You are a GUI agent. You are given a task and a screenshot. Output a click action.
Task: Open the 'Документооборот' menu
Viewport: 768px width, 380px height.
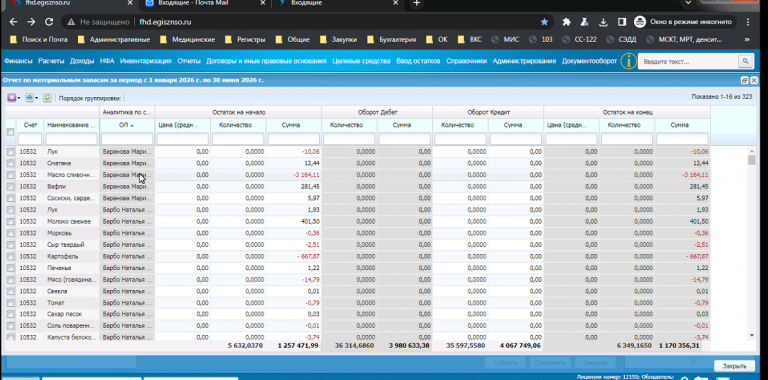[589, 61]
